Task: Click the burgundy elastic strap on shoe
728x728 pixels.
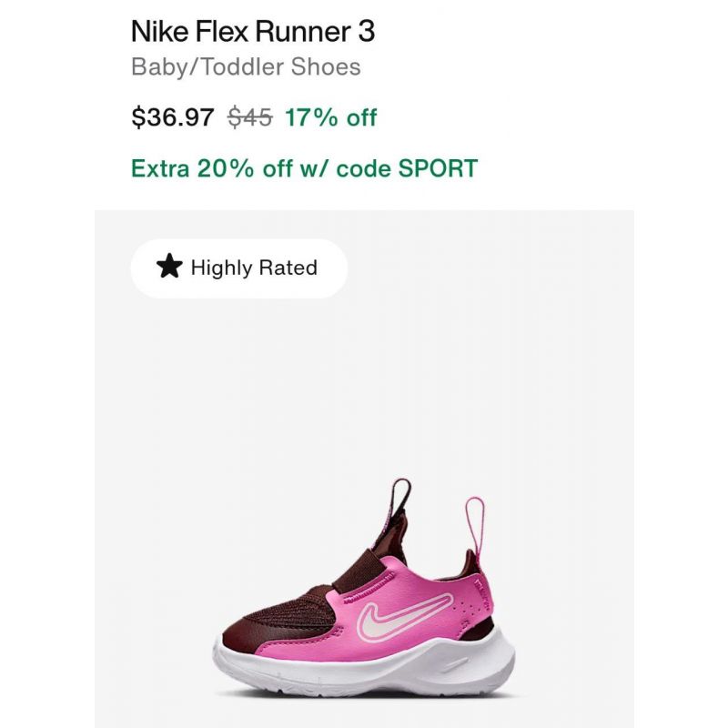Action: 359,571
